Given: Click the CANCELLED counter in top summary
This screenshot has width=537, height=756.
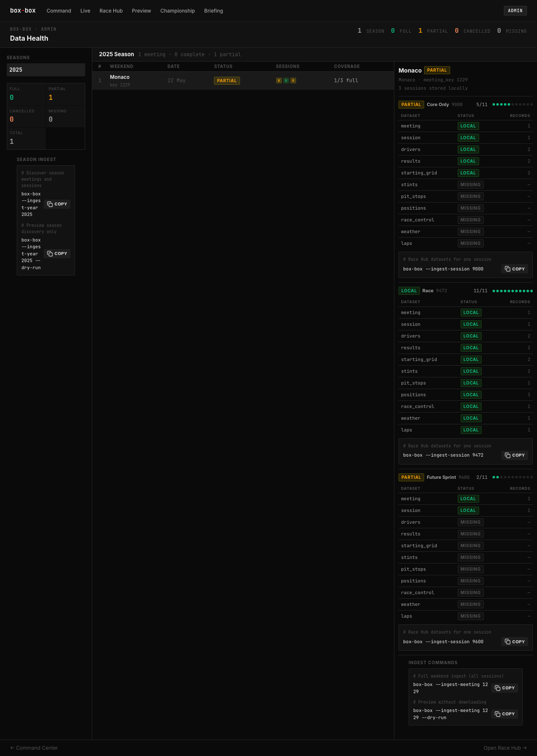Looking at the screenshot, I should pyautogui.click(x=472, y=31).
